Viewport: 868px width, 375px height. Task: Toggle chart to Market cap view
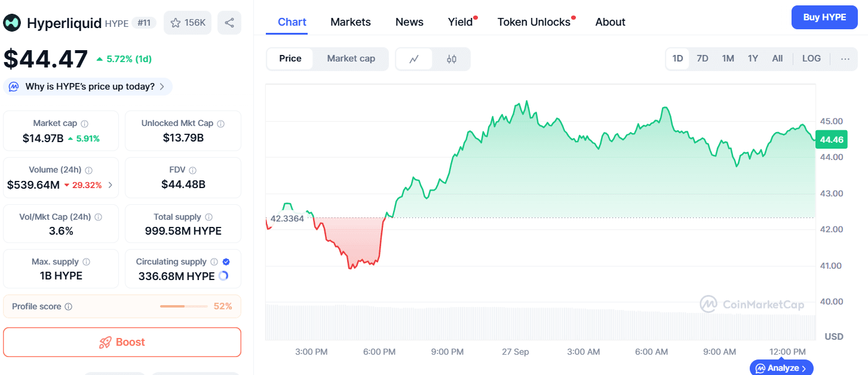[351, 59]
